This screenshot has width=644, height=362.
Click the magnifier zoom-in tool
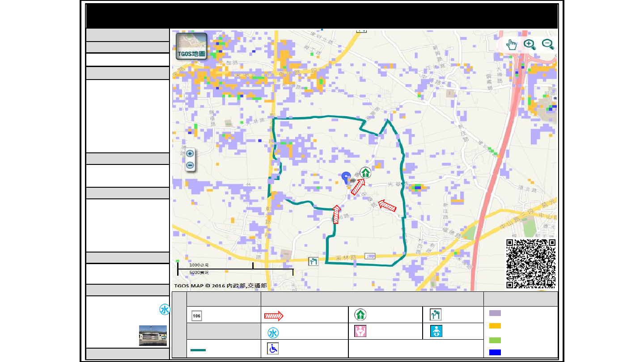pyautogui.click(x=530, y=44)
